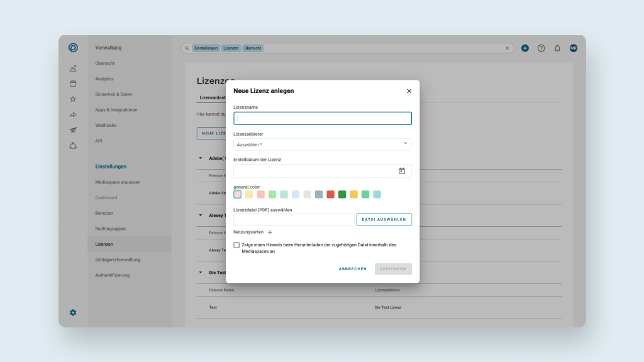The height and width of the screenshot is (362, 644).
Task: Click the pixx.io logo icon
Action: 73,48
